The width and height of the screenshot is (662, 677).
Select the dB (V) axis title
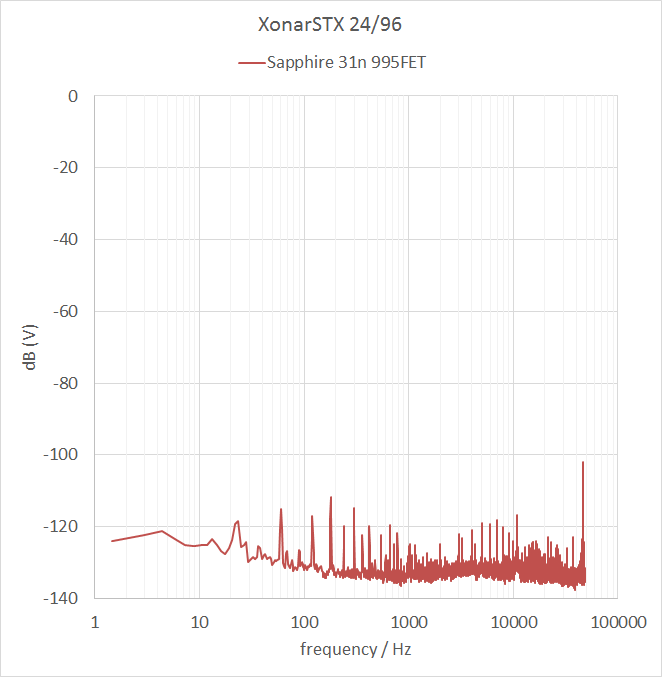(30, 347)
